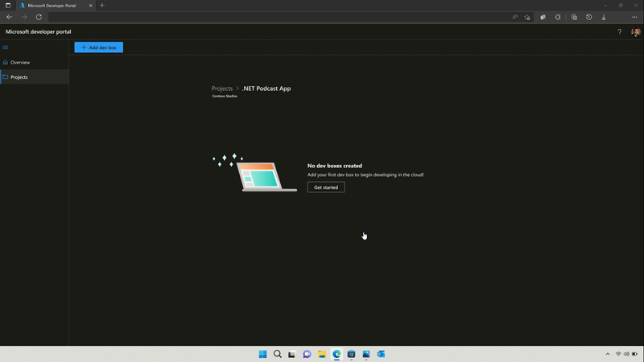Open Windows taskbar Search

278,354
